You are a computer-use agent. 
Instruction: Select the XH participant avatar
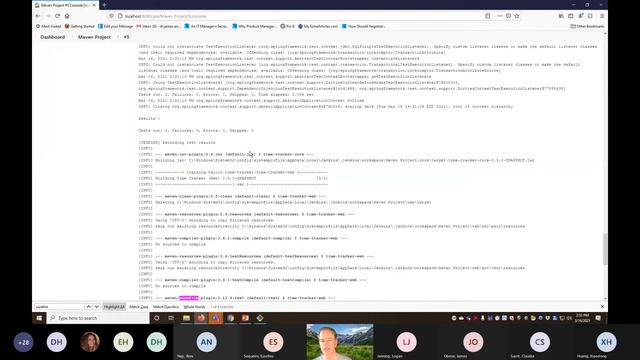[x=606, y=342]
